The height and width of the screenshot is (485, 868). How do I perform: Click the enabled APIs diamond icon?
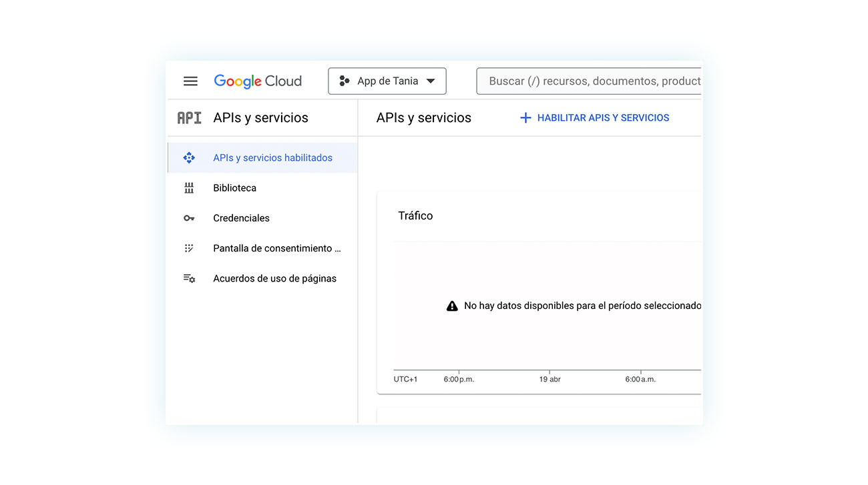tap(189, 158)
